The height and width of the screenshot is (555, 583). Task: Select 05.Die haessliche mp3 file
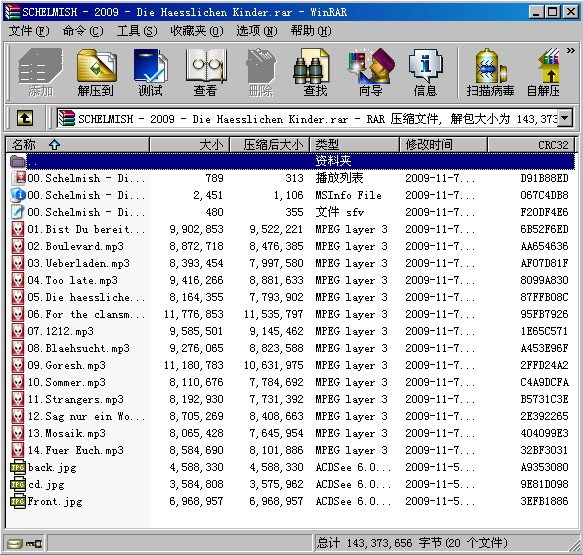click(x=86, y=297)
